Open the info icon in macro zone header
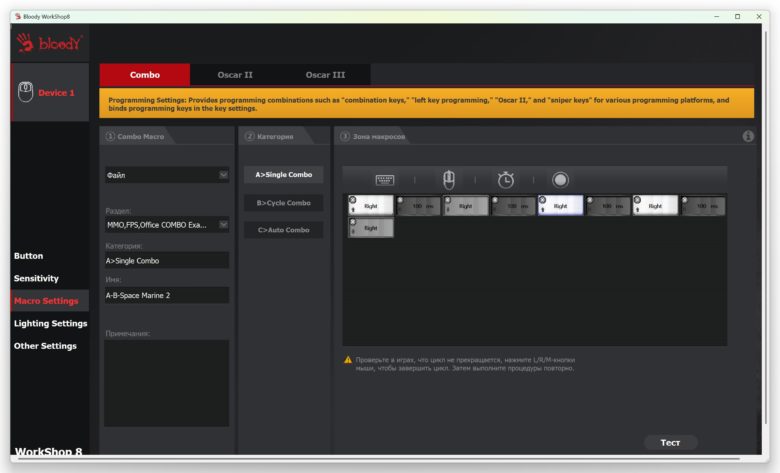780x473 pixels. (x=748, y=136)
